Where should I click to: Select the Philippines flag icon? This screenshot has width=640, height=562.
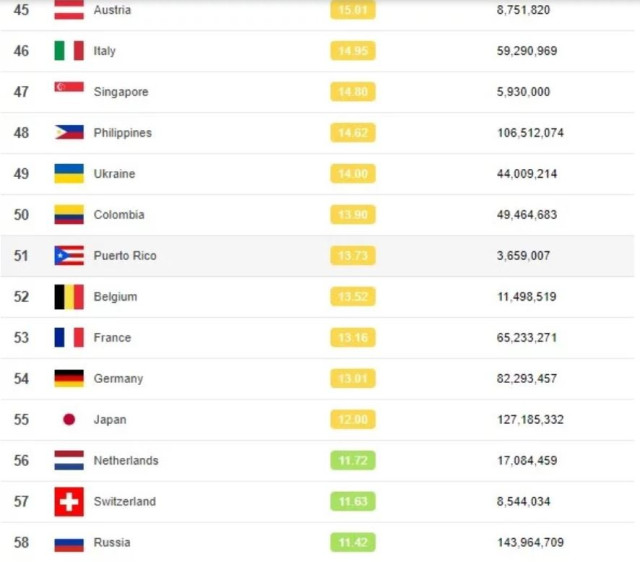click(x=69, y=133)
